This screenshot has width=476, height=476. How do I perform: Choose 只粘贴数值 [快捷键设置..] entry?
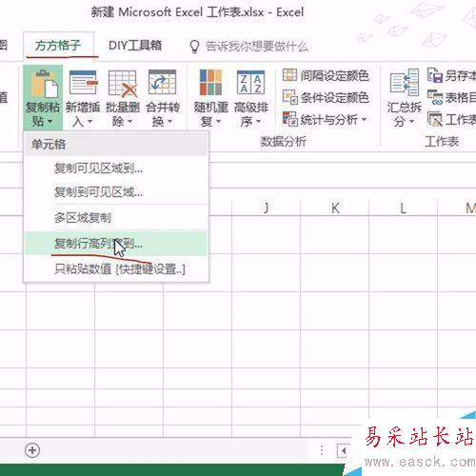tap(116, 269)
